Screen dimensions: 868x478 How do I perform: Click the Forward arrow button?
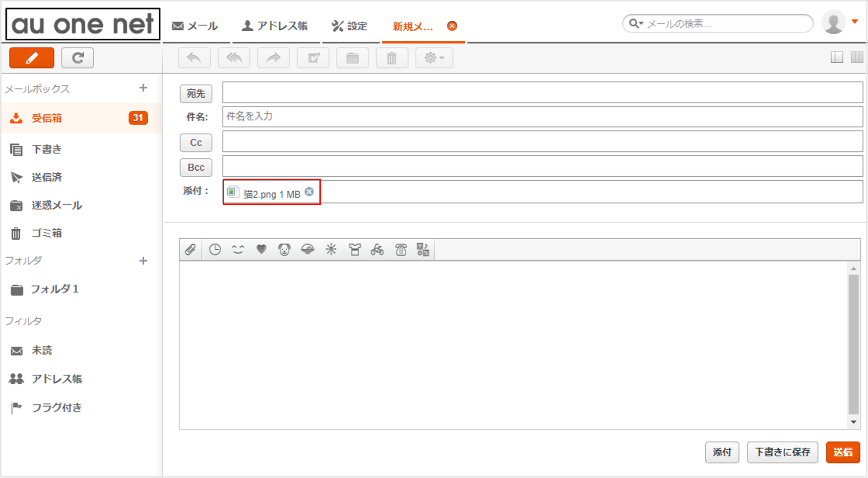[273, 58]
